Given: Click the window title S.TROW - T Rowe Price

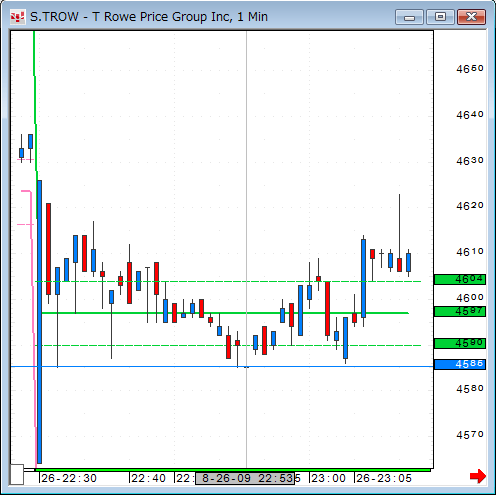Looking at the screenshot, I should pos(148,17).
